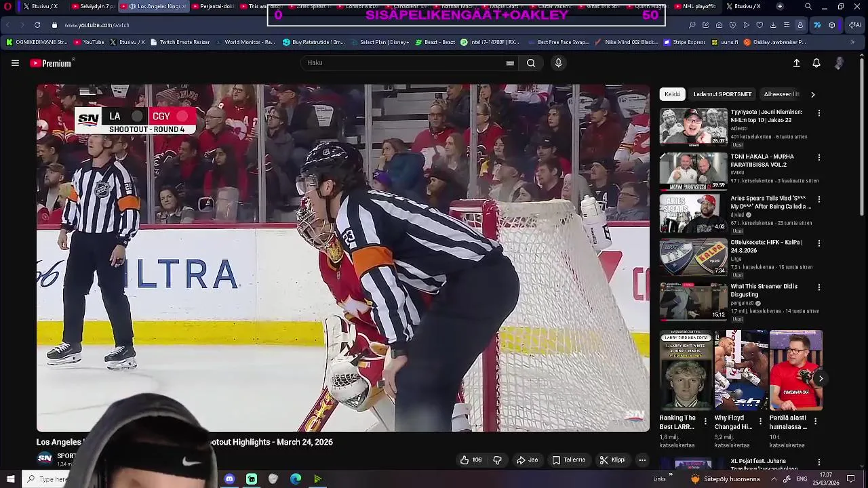Open YouTube bookmark in bookmarks bar

[89, 42]
